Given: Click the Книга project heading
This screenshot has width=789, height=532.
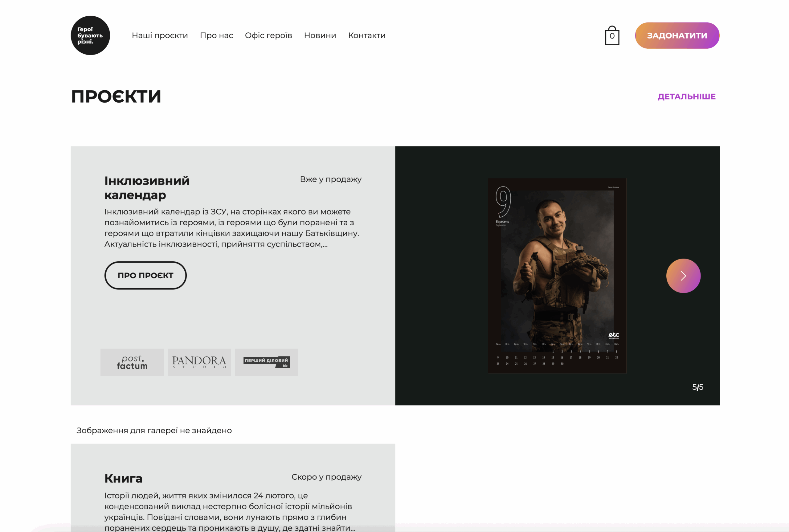Looking at the screenshot, I should pos(124,478).
